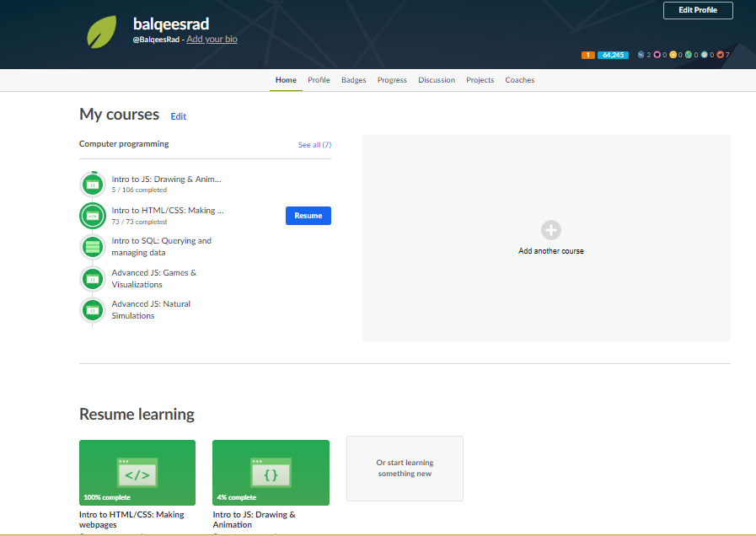Click the Black Hole badge icon

pyautogui.click(x=657, y=55)
